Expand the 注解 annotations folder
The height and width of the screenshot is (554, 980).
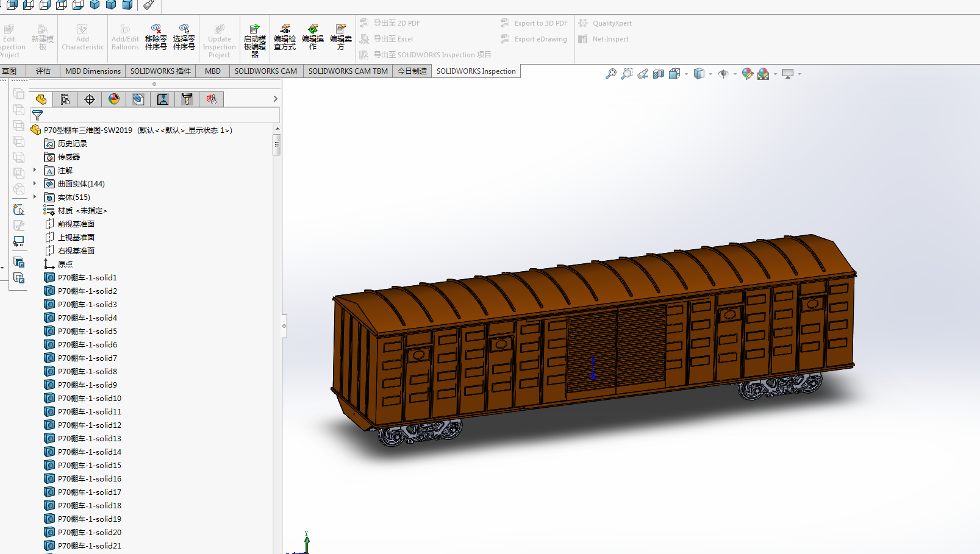click(35, 171)
